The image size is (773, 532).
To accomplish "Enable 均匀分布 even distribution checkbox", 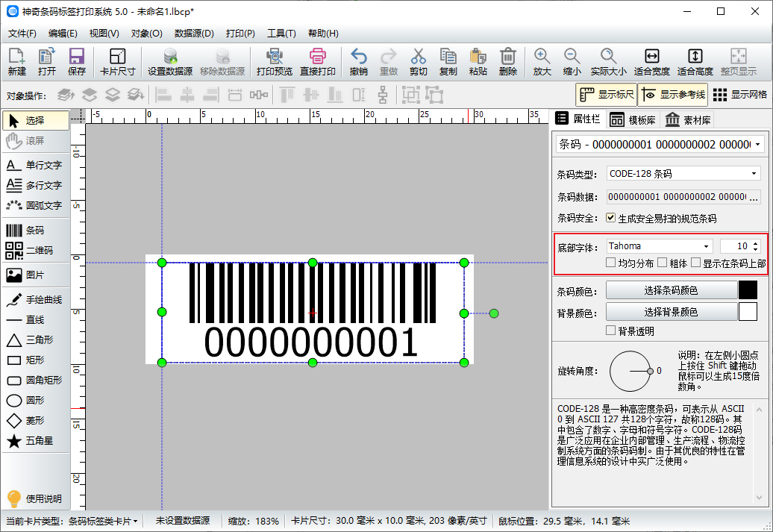I will click(x=611, y=263).
